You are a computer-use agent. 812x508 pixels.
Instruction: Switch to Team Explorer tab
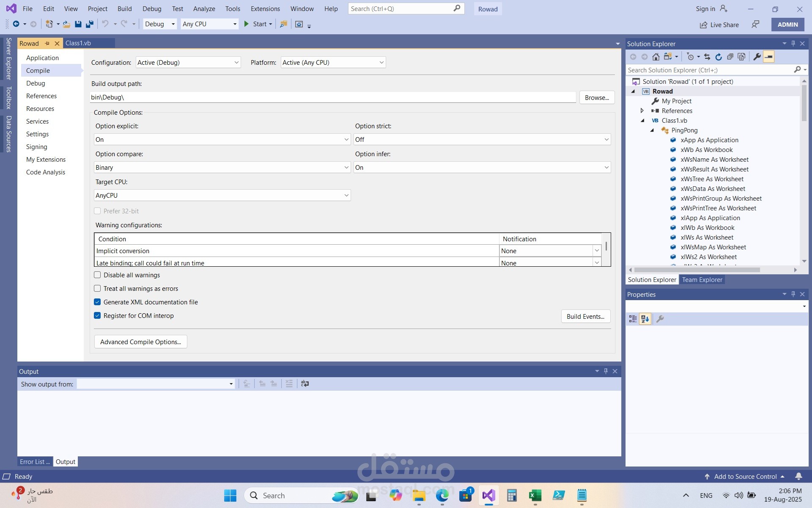coord(702,279)
